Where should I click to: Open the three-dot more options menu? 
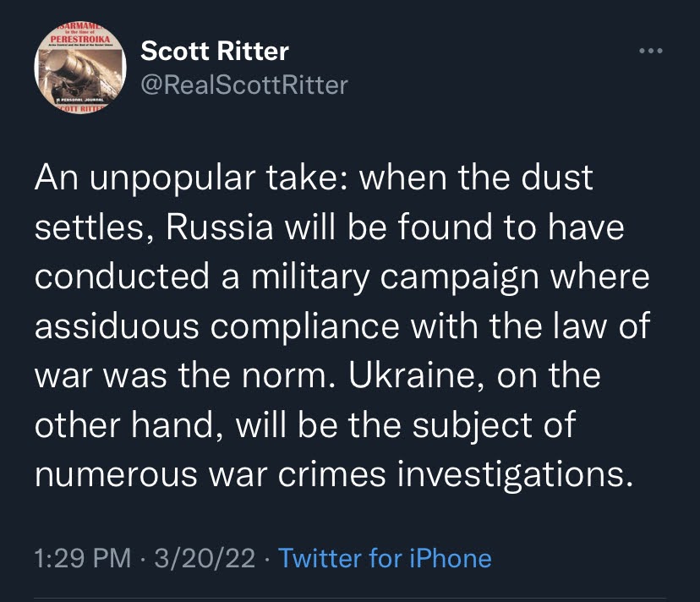click(650, 51)
